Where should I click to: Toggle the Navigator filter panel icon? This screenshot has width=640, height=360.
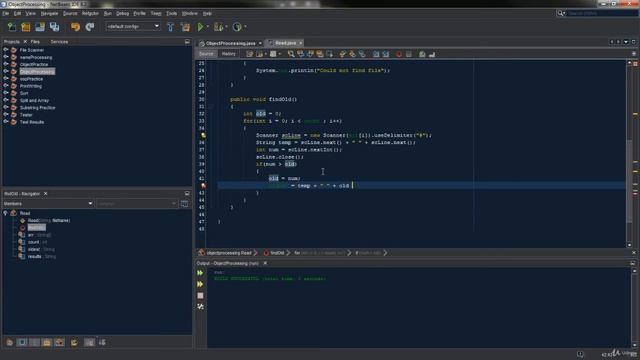[x=184, y=204]
